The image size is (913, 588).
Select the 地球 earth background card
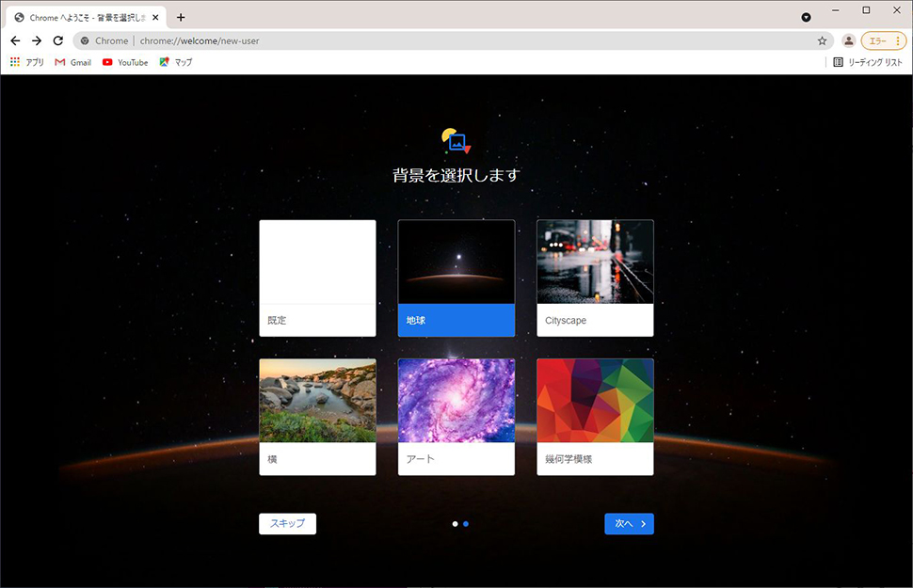click(x=456, y=278)
